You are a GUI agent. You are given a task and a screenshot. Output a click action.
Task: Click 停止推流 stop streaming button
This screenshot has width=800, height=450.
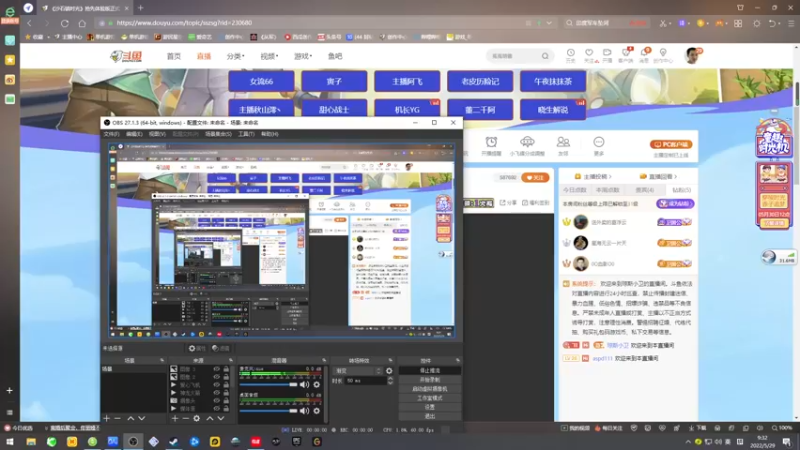point(430,370)
